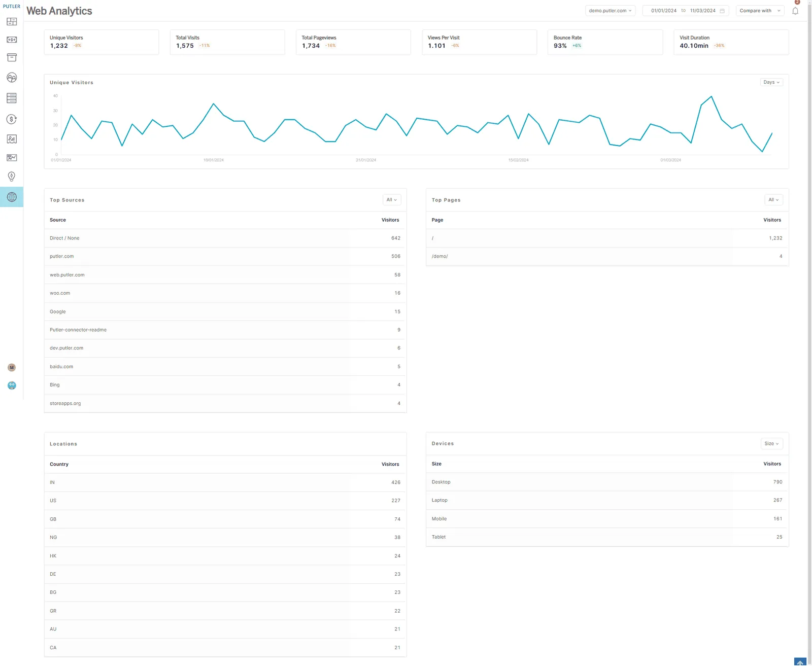This screenshot has height=667, width=812.
Task: Open the notifications bell
Action: (795, 11)
